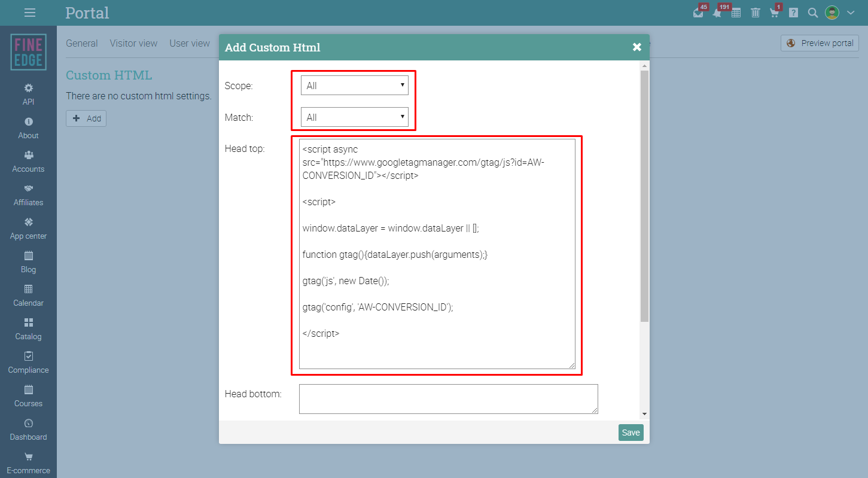The height and width of the screenshot is (478, 868).
Task: Open the trash bin icon in top bar
Action: [x=756, y=13]
